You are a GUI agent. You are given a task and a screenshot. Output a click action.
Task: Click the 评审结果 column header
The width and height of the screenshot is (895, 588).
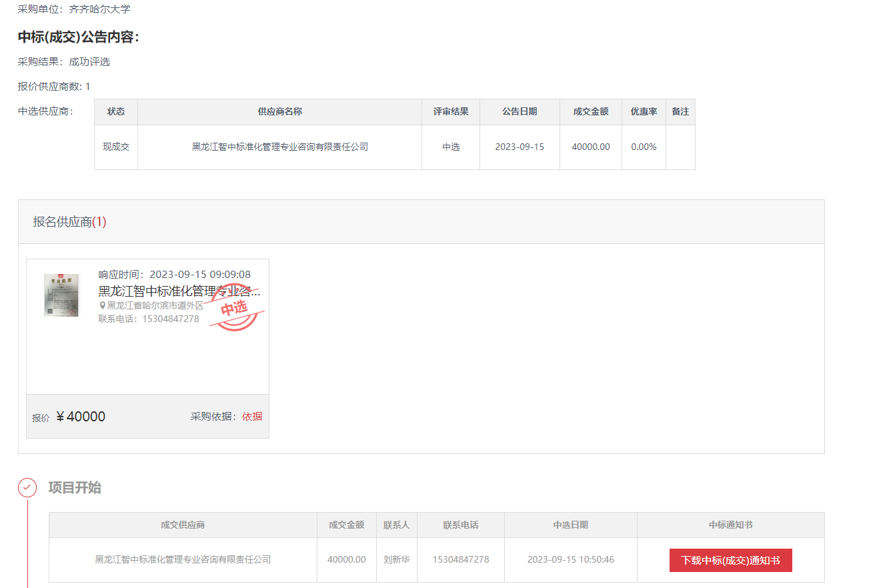coord(451,112)
